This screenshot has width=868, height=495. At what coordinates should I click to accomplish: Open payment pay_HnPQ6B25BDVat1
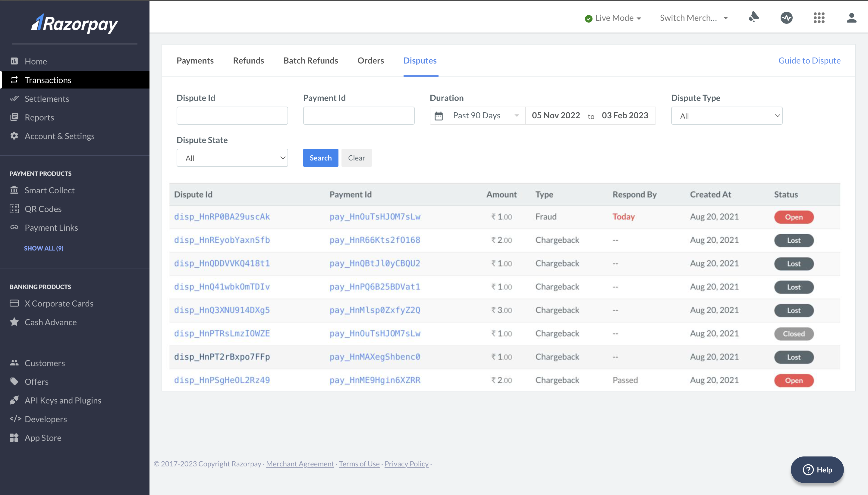click(375, 287)
